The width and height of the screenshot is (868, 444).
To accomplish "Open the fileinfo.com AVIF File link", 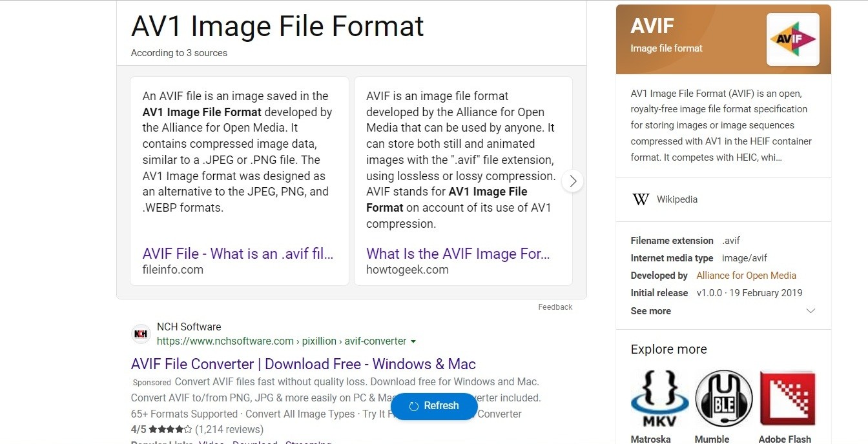I will pyautogui.click(x=238, y=254).
